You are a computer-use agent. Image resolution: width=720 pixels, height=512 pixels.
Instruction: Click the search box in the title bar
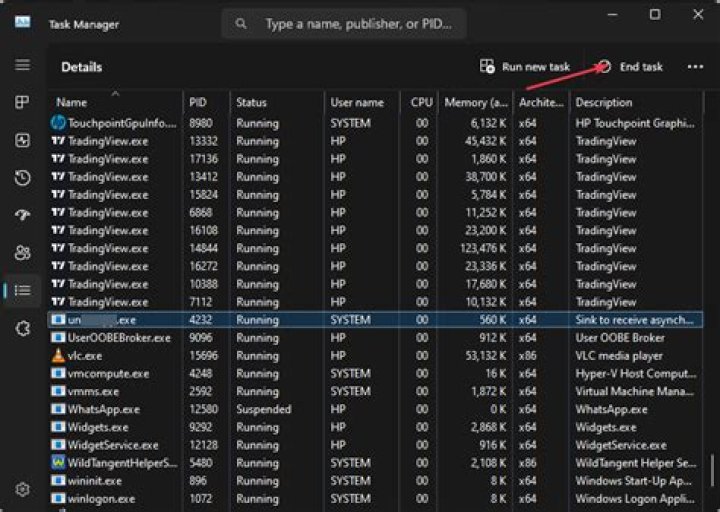pos(344,23)
